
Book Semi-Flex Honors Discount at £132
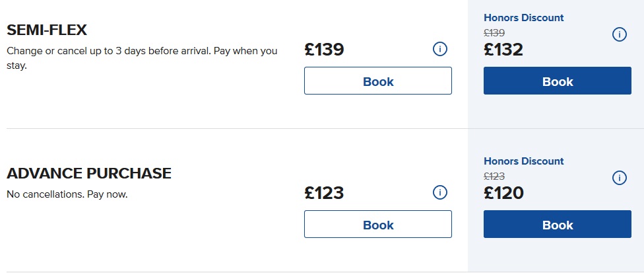tap(558, 81)
